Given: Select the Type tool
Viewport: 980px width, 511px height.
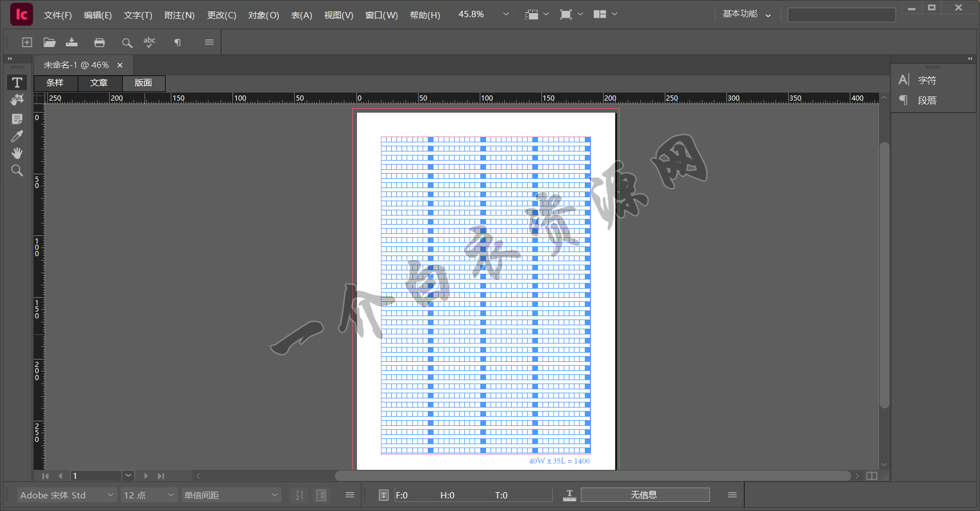Looking at the screenshot, I should pyautogui.click(x=17, y=82).
